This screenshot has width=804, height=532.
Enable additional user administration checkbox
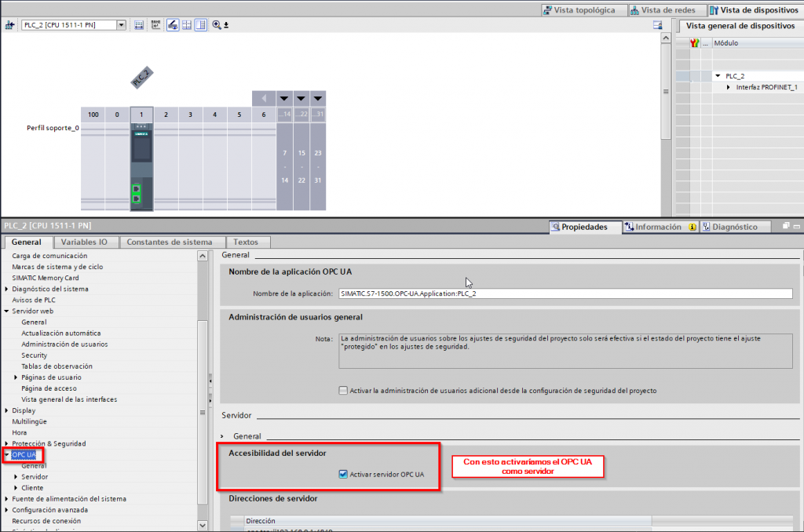click(x=343, y=390)
